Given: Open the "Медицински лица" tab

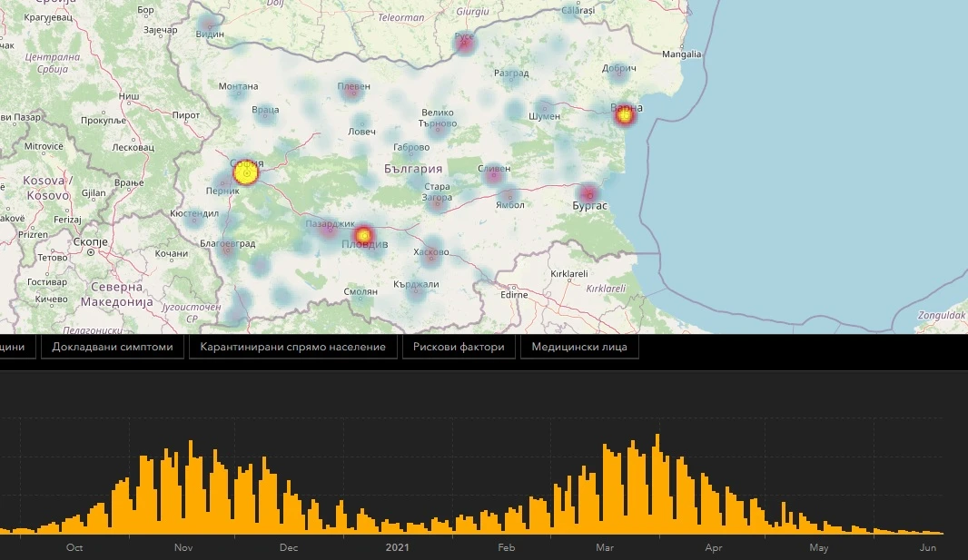Looking at the screenshot, I should pyautogui.click(x=579, y=347).
